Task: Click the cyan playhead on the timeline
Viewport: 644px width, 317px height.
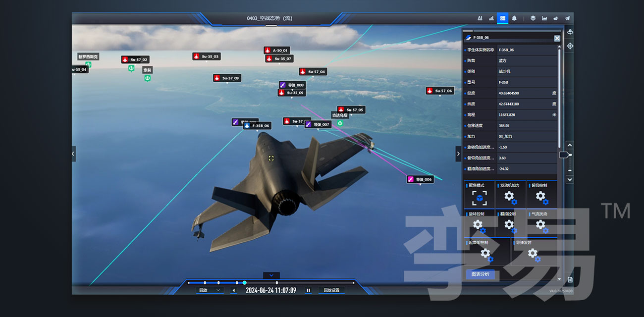Action: [x=244, y=283]
